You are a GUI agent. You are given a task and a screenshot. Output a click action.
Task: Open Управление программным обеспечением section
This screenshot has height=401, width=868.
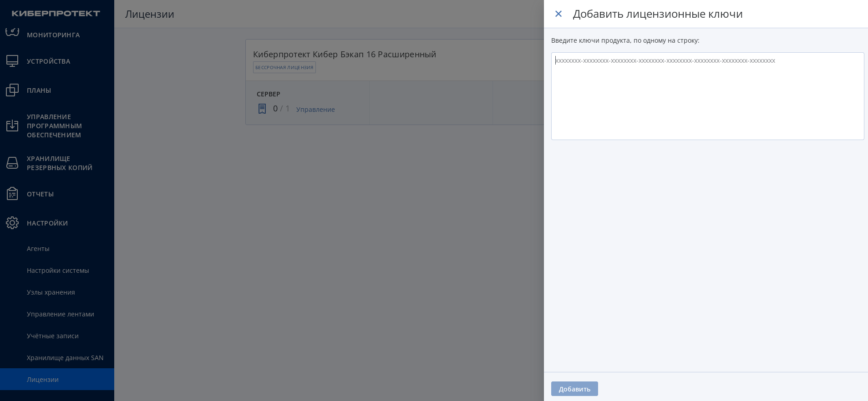click(57, 126)
